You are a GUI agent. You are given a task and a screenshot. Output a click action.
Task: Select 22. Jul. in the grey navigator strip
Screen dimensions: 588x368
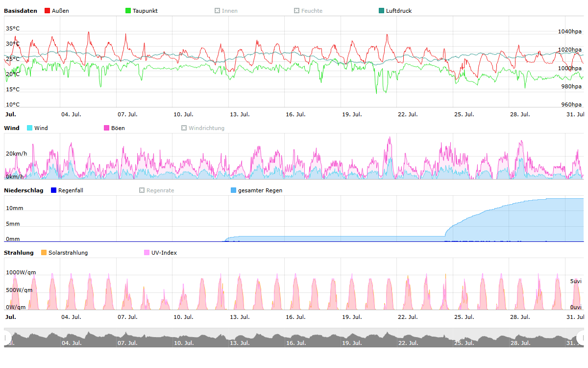[408, 342]
